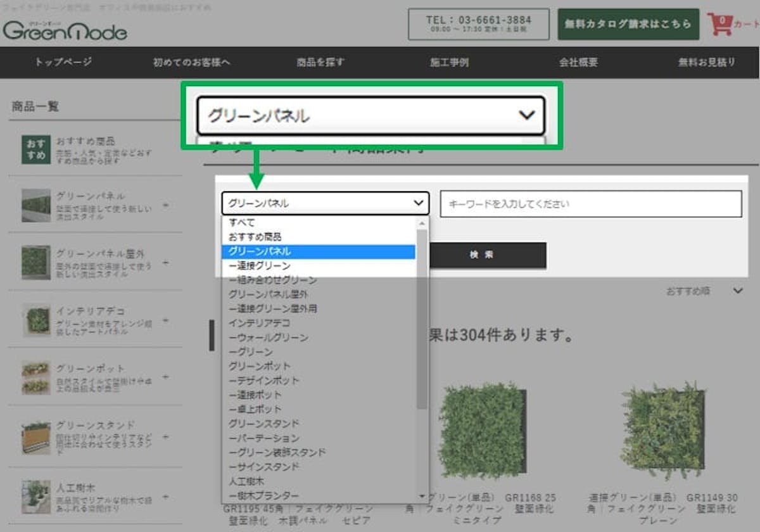This screenshot has height=532, width=760.
Task: Open the shopping cart icon
Action: tap(719, 24)
